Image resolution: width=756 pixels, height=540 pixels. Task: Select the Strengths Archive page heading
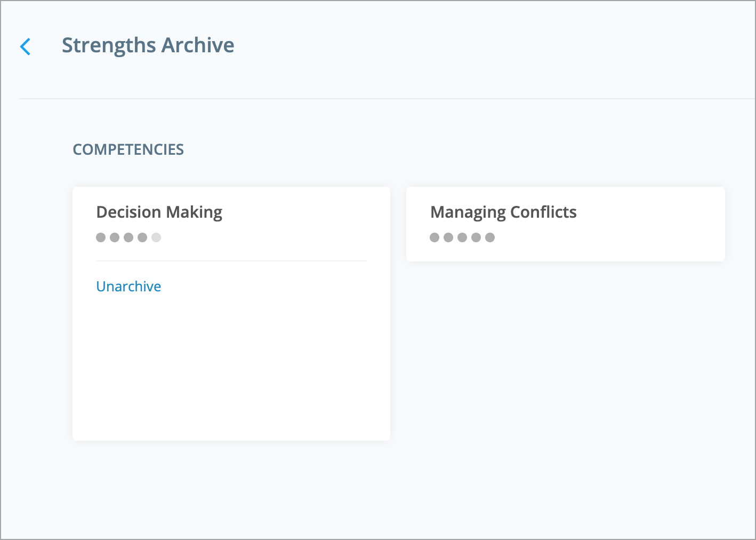(x=148, y=45)
